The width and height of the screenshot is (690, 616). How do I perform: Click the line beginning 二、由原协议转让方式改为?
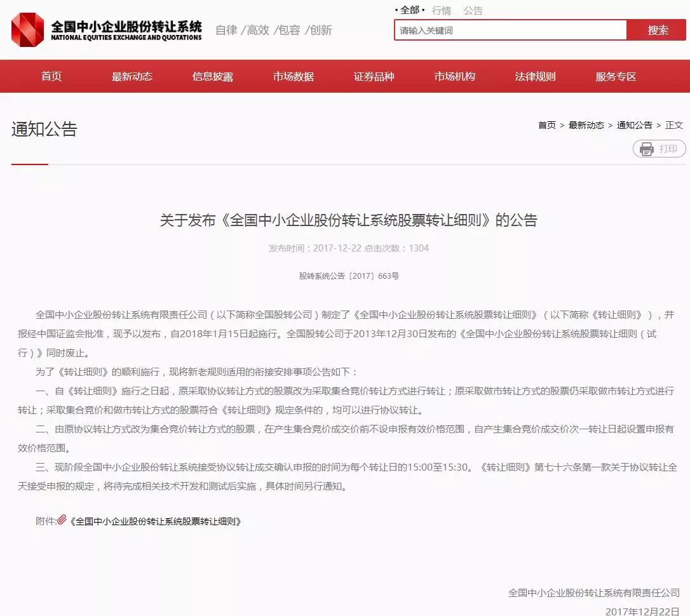(355, 429)
